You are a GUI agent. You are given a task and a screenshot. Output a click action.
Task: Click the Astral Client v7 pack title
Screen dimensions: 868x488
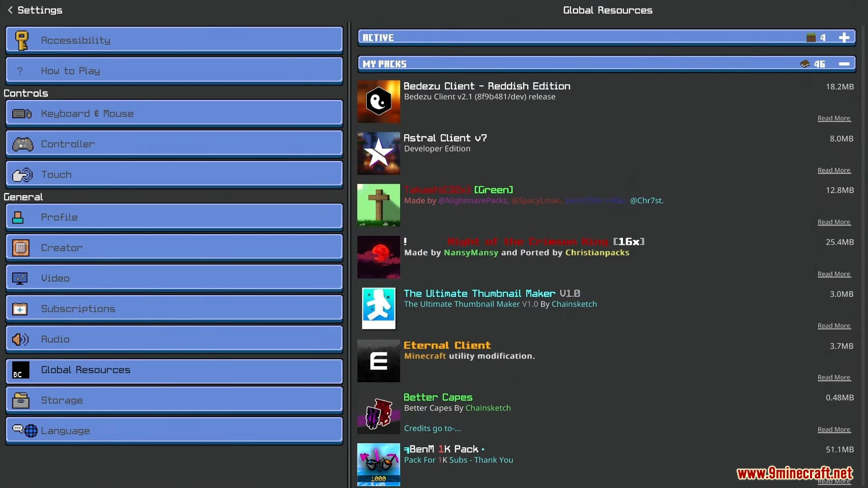(x=445, y=138)
